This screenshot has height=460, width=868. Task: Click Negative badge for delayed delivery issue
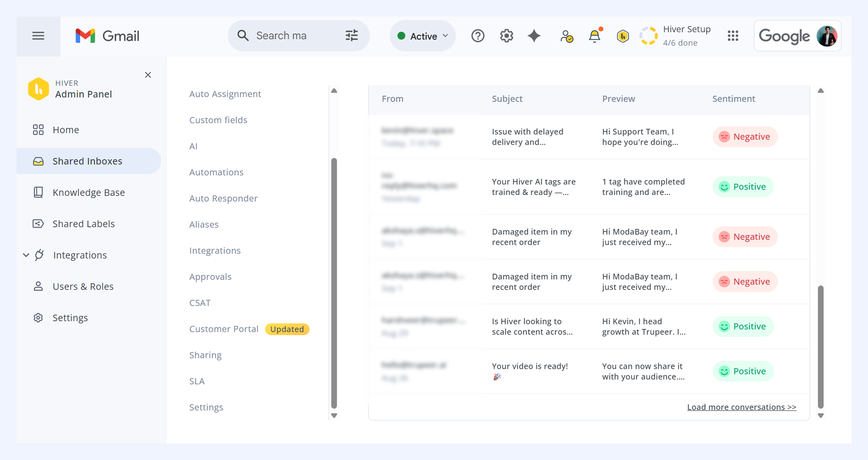(745, 137)
